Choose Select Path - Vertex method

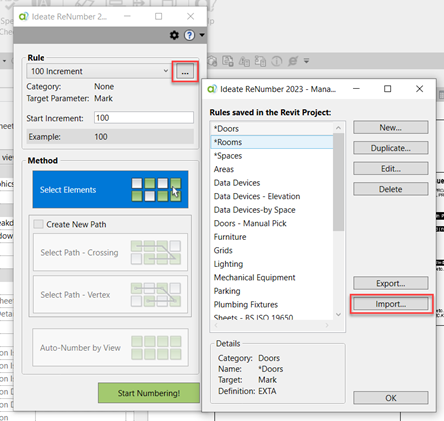pyautogui.click(x=110, y=295)
